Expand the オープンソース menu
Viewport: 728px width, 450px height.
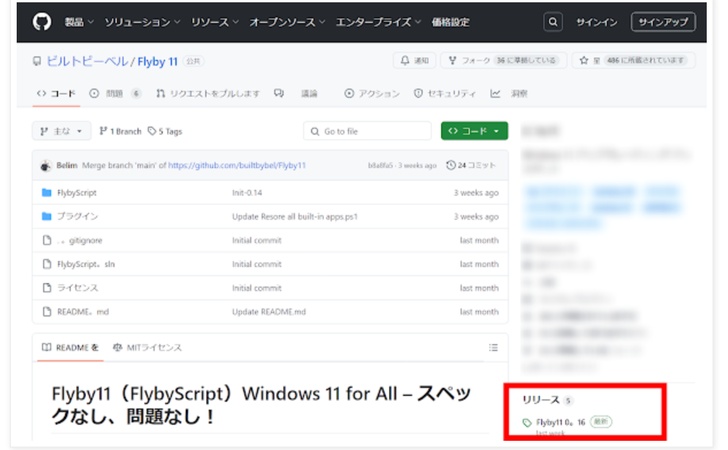(x=287, y=22)
